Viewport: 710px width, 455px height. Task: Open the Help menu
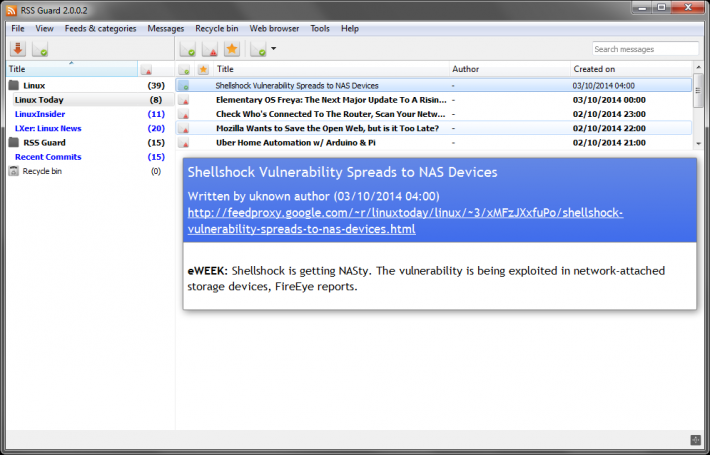pyautogui.click(x=350, y=29)
